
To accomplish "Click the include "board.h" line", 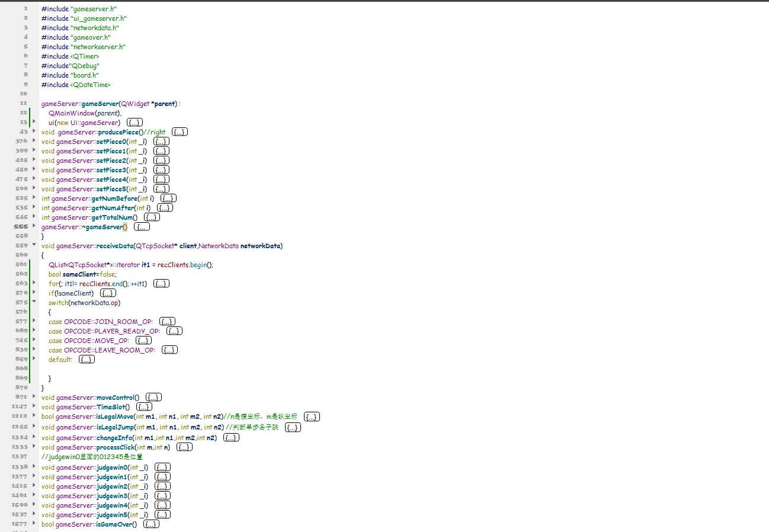I will point(70,75).
